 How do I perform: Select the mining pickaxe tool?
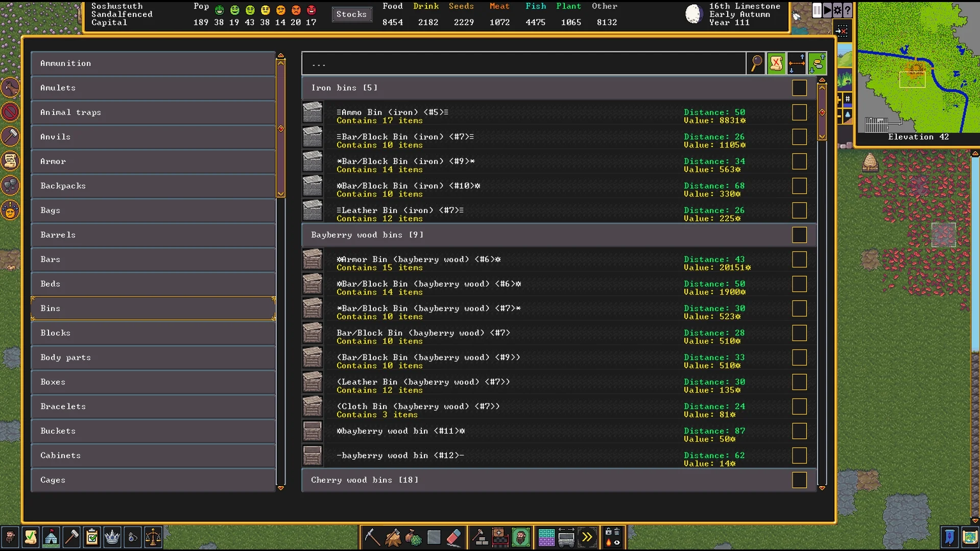point(372,537)
